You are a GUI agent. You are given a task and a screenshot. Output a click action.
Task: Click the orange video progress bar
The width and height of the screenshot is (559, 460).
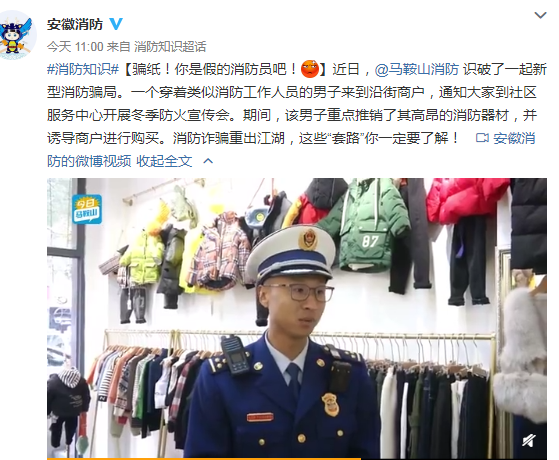tap(204, 459)
